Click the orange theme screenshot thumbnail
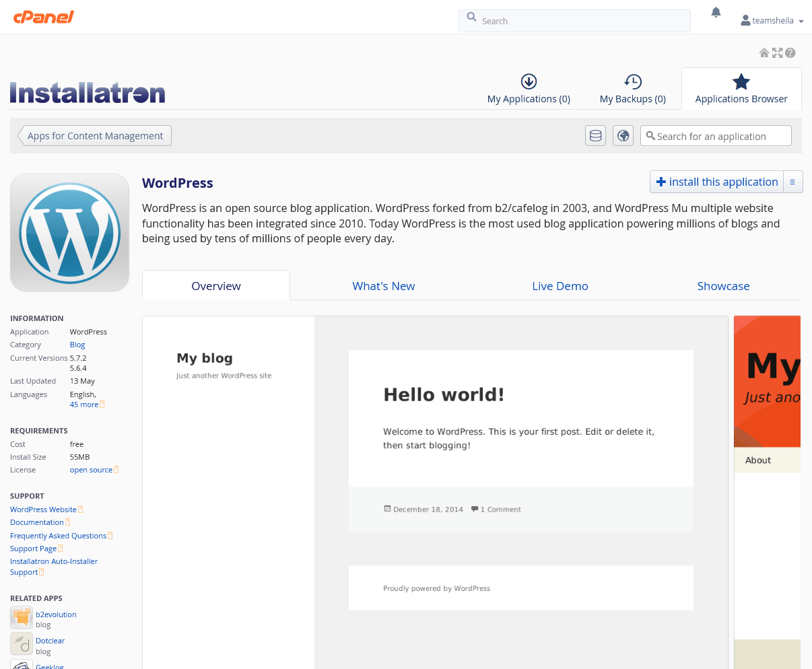This screenshot has height=669, width=812. pyautogui.click(x=768, y=492)
